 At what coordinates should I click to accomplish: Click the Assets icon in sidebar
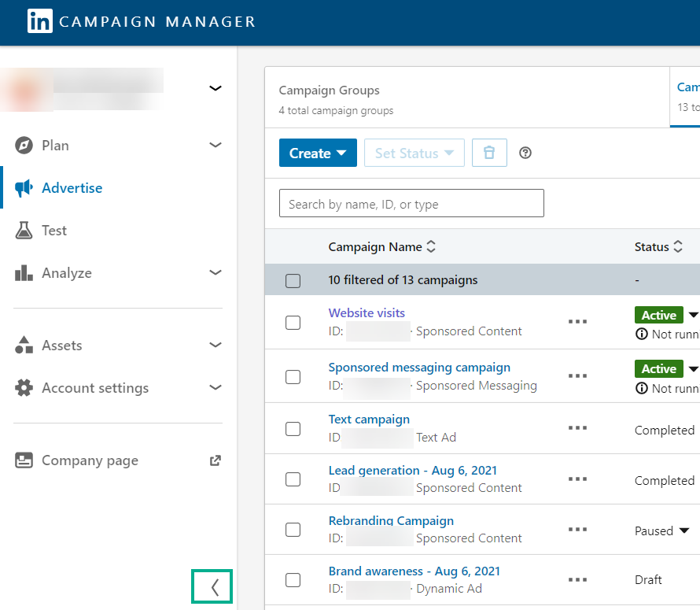(24, 345)
